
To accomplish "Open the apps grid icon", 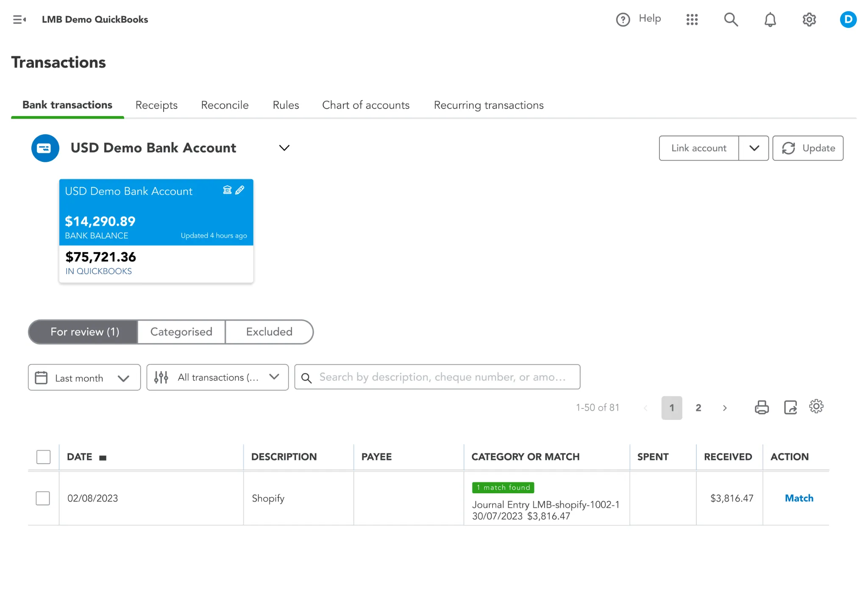I will [692, 19].
